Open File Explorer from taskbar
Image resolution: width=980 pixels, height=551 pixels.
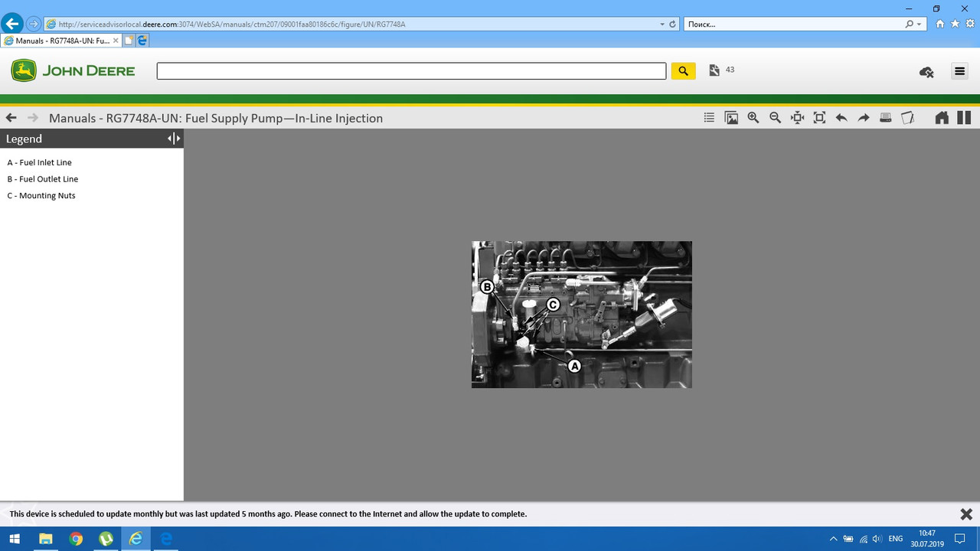tap(45, 539)
